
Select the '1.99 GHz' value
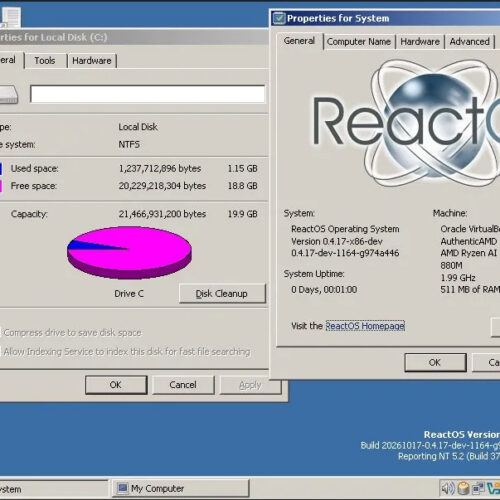point(458,278)
